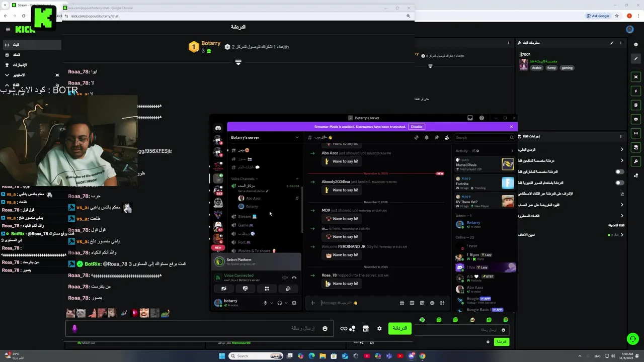This screenshot has height=362, width=644.
Task: Click Disable streamer mode button
Action: click(417, 127)
